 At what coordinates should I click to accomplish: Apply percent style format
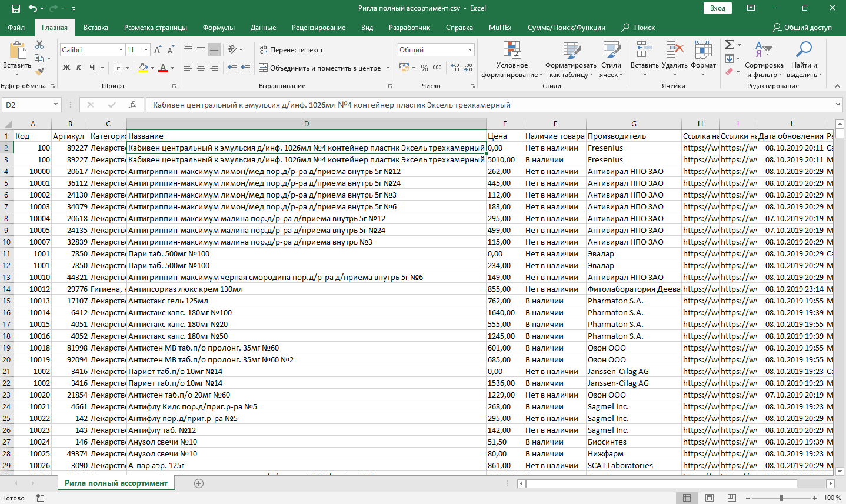(424, 68)
